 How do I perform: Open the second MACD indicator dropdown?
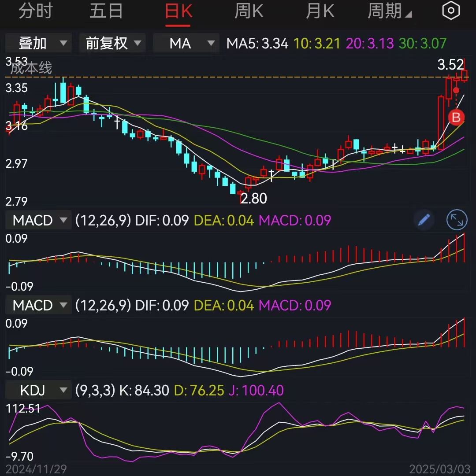click(x=38, y=305)
